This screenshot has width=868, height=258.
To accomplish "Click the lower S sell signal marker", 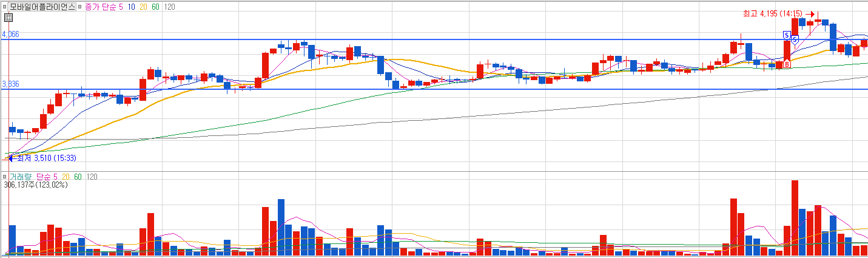I will pos(795,39).
